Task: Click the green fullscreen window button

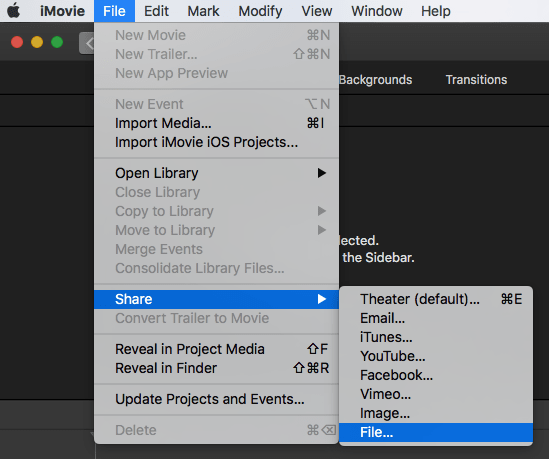Action: coord(57,42)
